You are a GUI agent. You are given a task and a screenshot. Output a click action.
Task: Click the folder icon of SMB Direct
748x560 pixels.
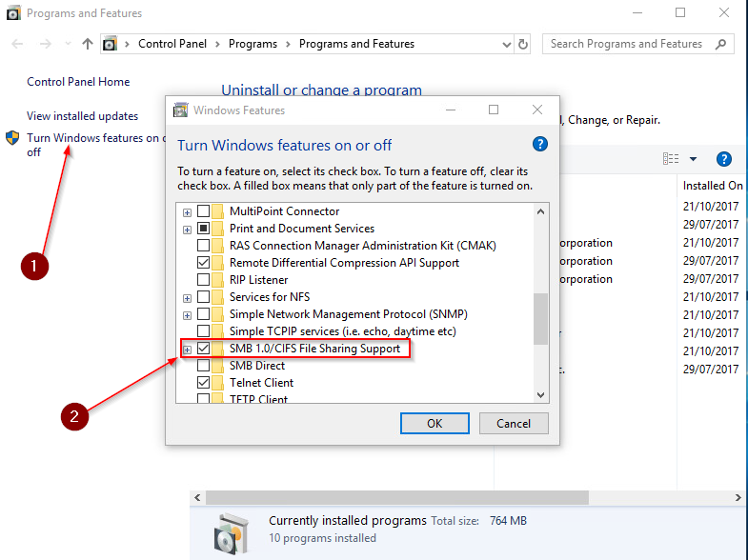point(218,366)
